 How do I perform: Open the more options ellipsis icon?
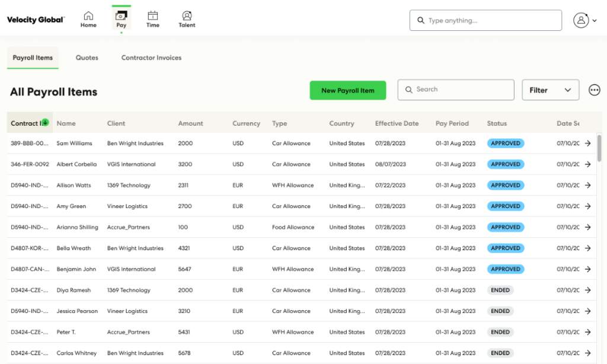(594, 90)
